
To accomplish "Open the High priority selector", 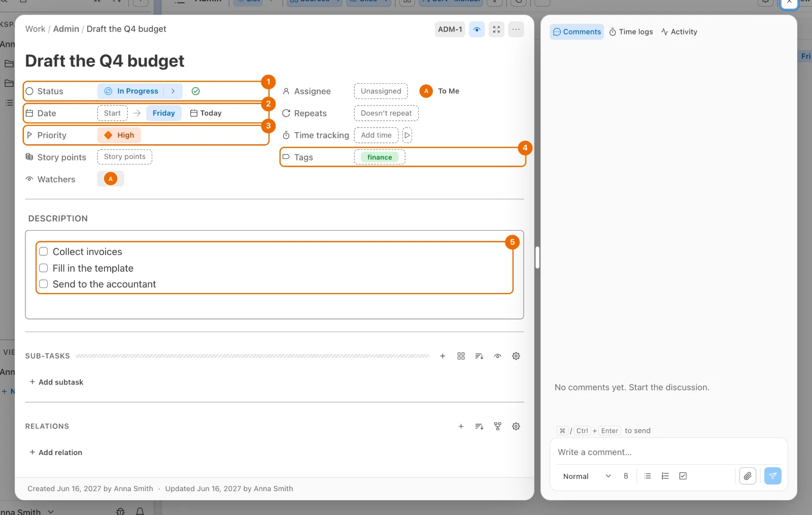I will [119, 135].
